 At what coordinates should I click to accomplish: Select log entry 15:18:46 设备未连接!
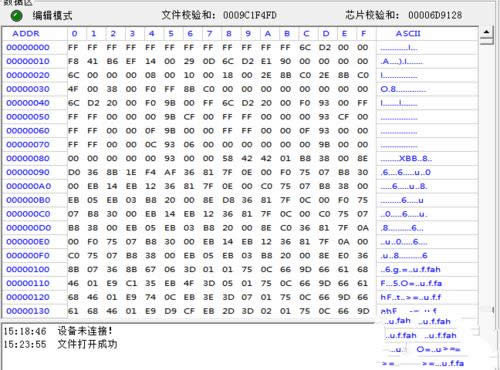[58, 331]
